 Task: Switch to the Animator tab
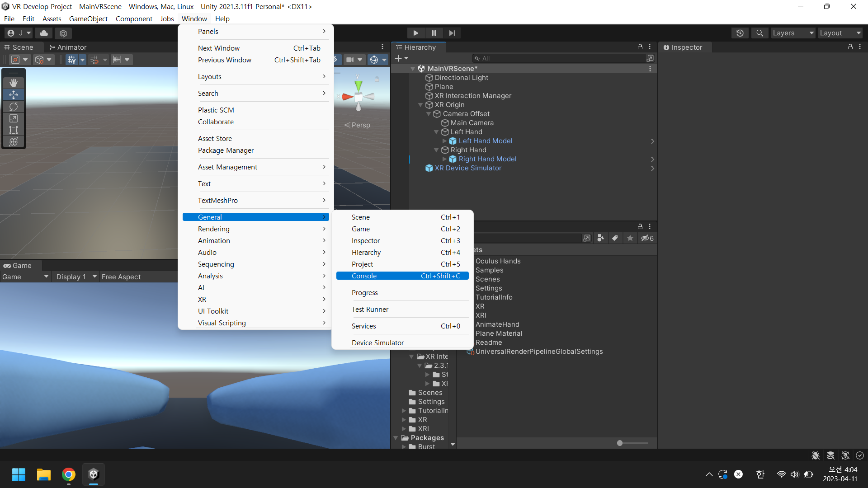point(67,47)
